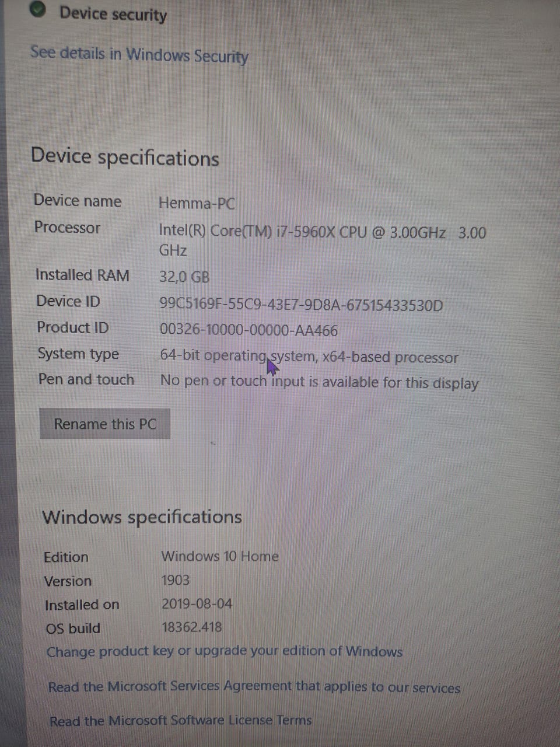Click the System type label

[78, 354]
